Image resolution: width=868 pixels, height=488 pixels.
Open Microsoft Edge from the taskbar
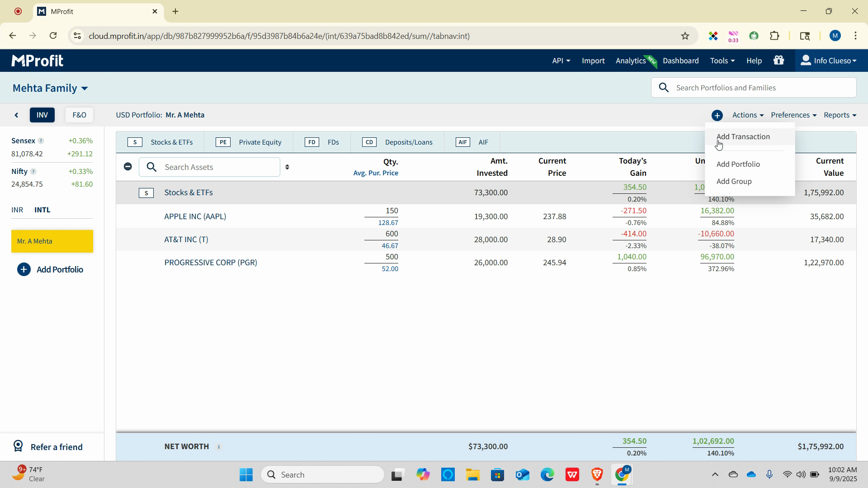(x=547, y=475)
